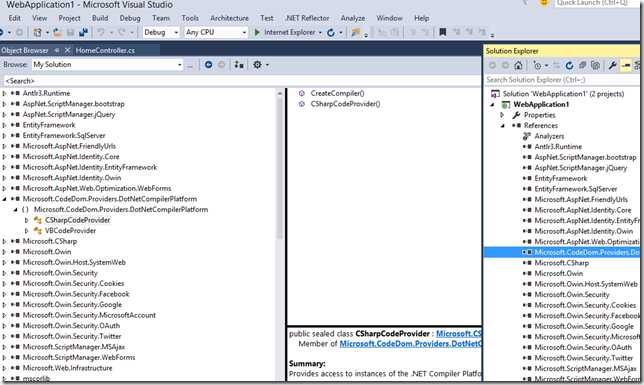Screen dimensions: 644x385
Task: Select Microsoft.Owin.Security.Twitter in Object Browser
Action: tap(72, 337)
